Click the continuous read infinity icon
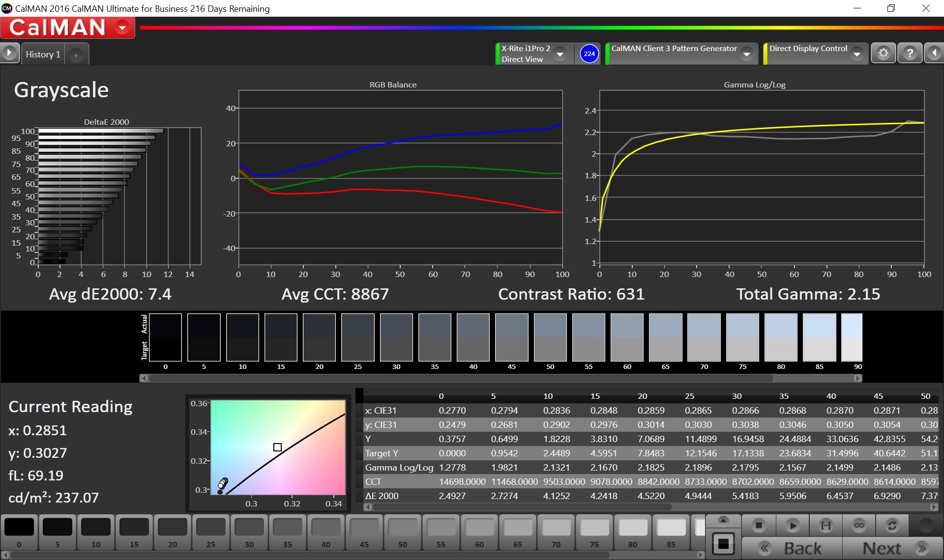 [859, 526]
